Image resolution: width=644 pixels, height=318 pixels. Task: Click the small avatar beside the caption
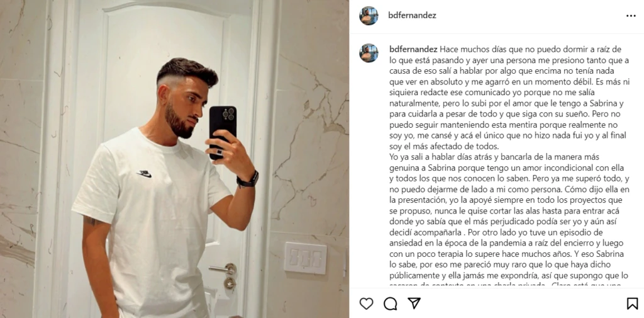(369, 53)
